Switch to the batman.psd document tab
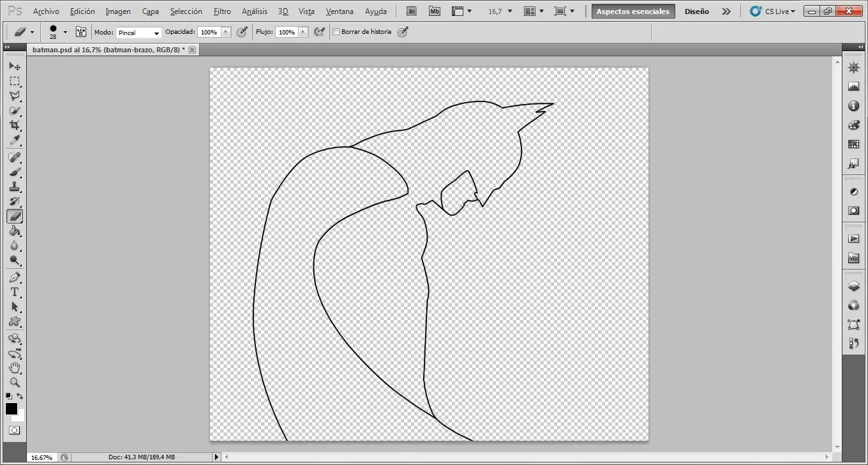868x465 pixels. tap(108, 49)
